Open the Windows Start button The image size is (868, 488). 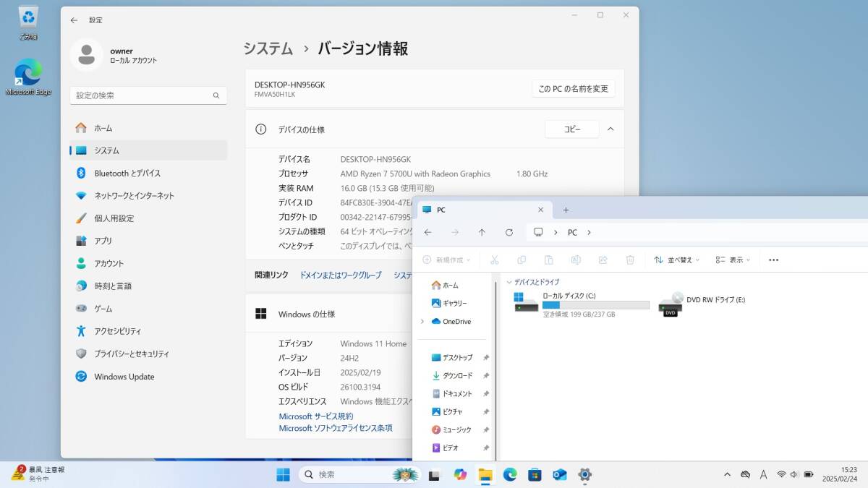[283, 474]
